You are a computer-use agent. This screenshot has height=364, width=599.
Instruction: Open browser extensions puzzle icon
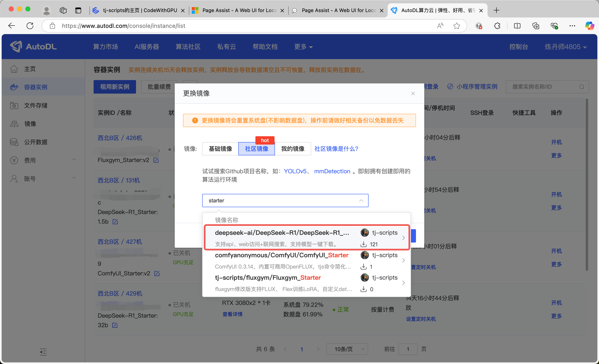tap(497, 26)
